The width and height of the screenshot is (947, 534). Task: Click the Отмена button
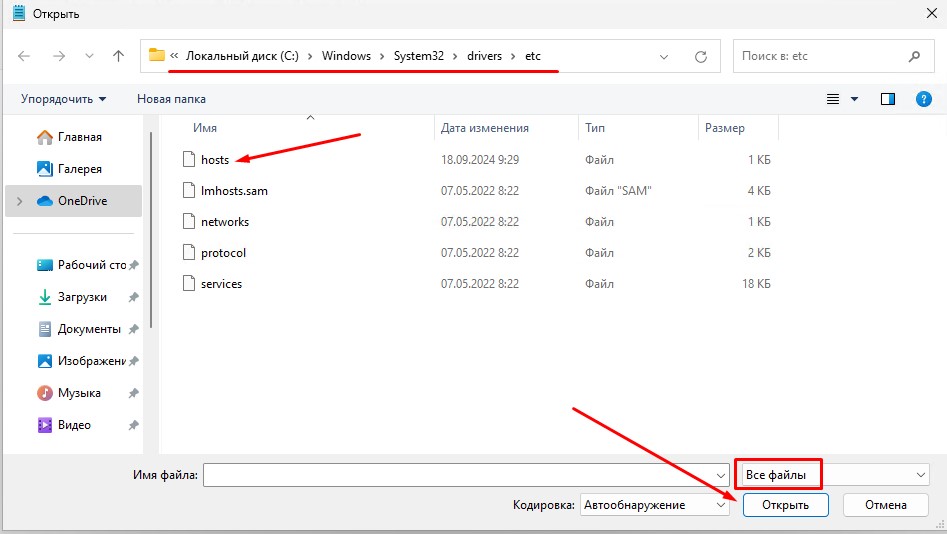[x=885, y=505]
